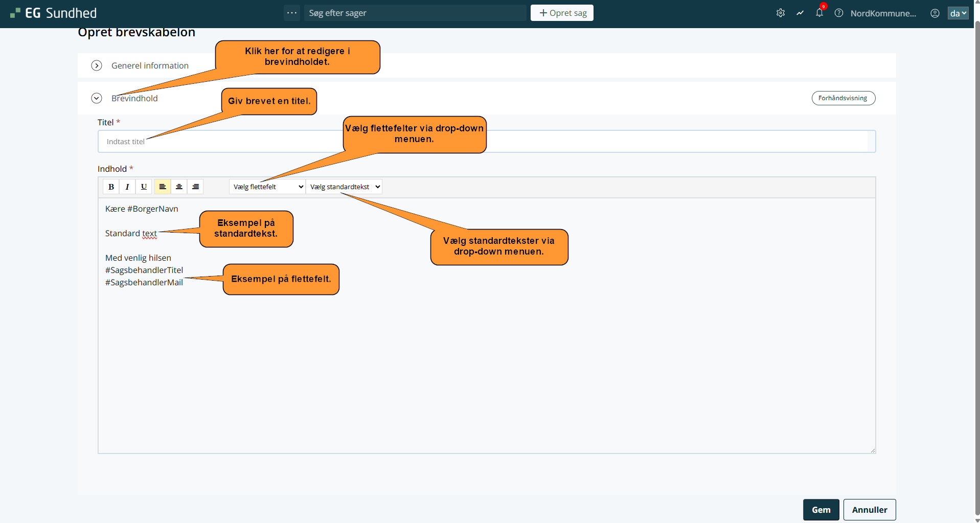Right-align the letter content
This screenshot has width=980, height=523.
tap(195, 187)
